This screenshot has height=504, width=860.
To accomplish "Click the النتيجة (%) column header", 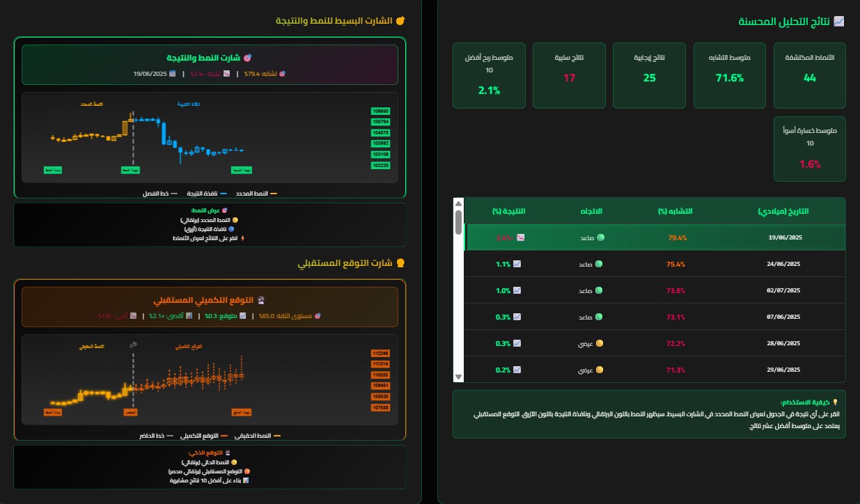I will [508, 211].
